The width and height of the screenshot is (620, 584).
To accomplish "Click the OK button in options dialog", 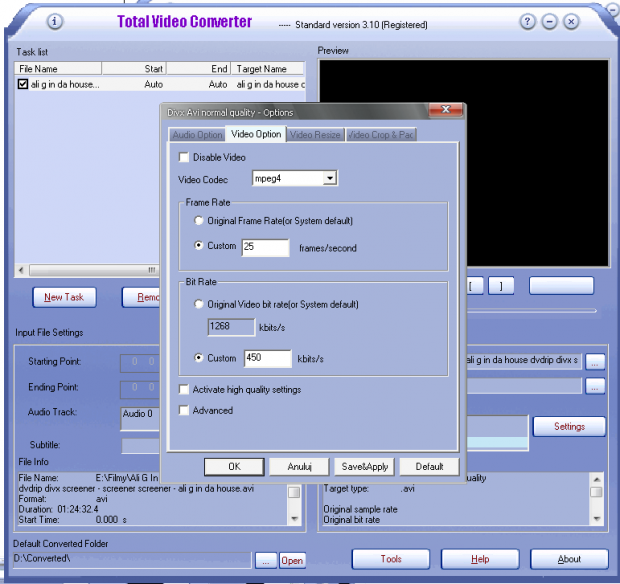I will pos(234,466).
